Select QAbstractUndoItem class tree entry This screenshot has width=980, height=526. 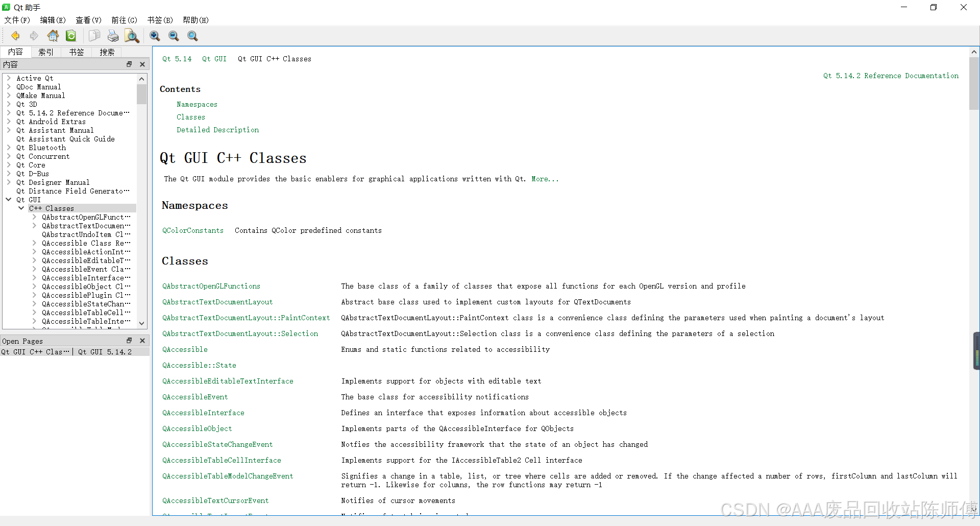[86, 234]
